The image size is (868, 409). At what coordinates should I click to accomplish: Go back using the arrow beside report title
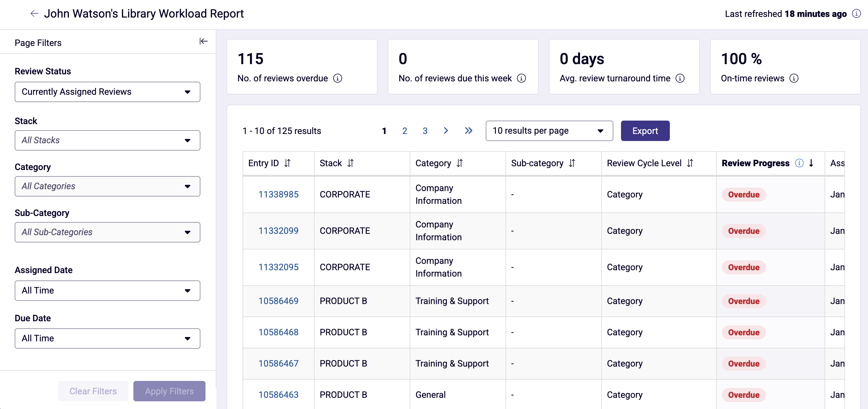[x=34, y=13]
